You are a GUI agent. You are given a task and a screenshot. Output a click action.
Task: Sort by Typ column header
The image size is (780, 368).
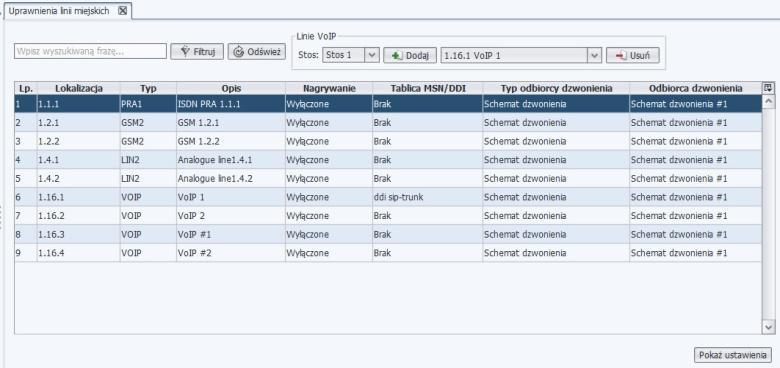point(148,89)
